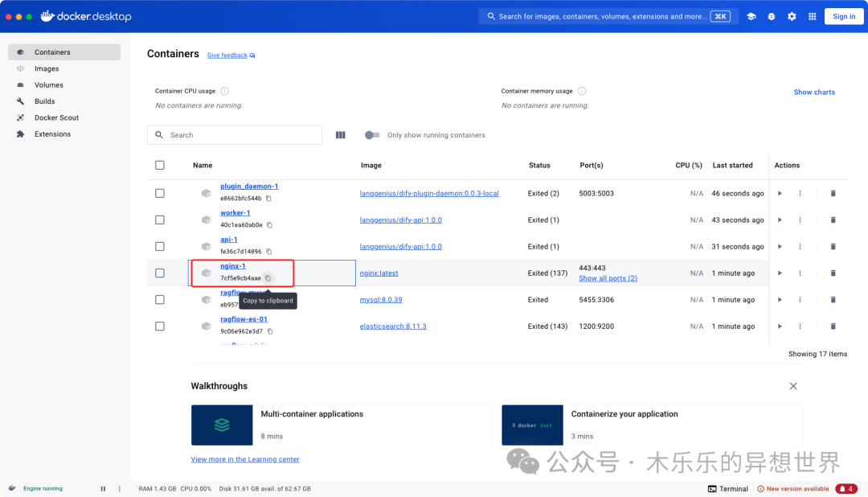Click the global search bar at top
This screenshot has height=497, width=868.
coord(608,17)
